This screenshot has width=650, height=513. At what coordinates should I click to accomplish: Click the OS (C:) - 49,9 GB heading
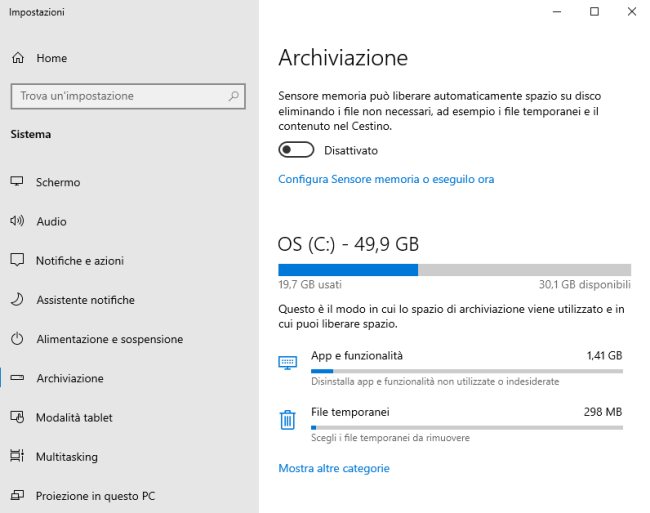tap(348, 244)
